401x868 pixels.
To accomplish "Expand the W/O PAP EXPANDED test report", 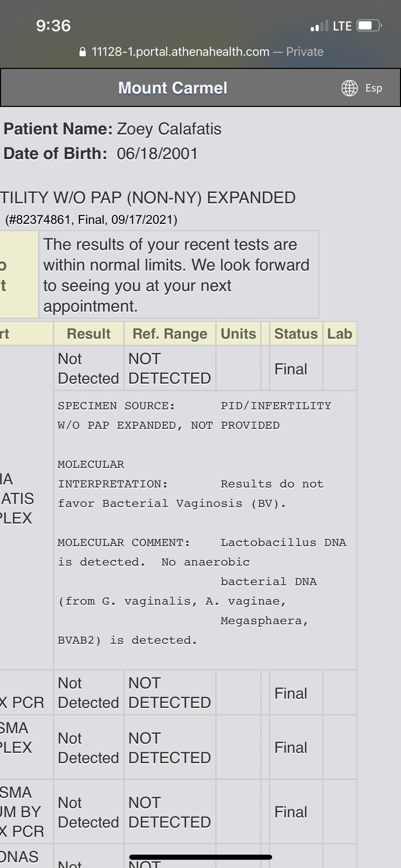I will click(x=147, y=197).
